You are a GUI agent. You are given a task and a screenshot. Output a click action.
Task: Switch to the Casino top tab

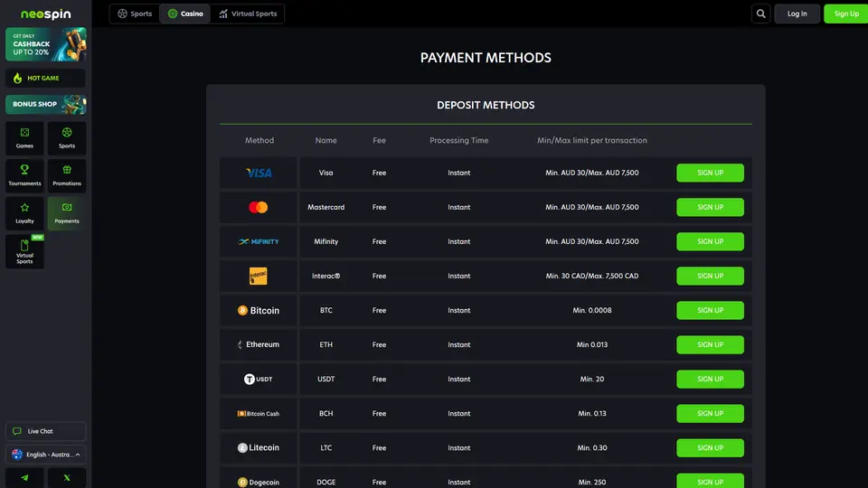click(x=185, y=14)
